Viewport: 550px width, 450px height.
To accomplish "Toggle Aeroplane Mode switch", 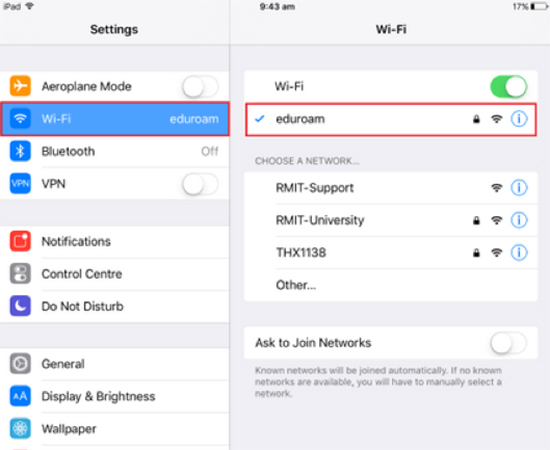I will [x=200, y=87].
